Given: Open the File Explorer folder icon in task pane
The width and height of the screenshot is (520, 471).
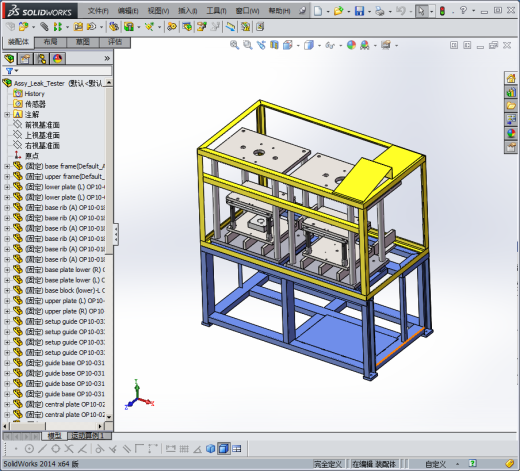Looking at the screenshot, I should tap(511, 106).
